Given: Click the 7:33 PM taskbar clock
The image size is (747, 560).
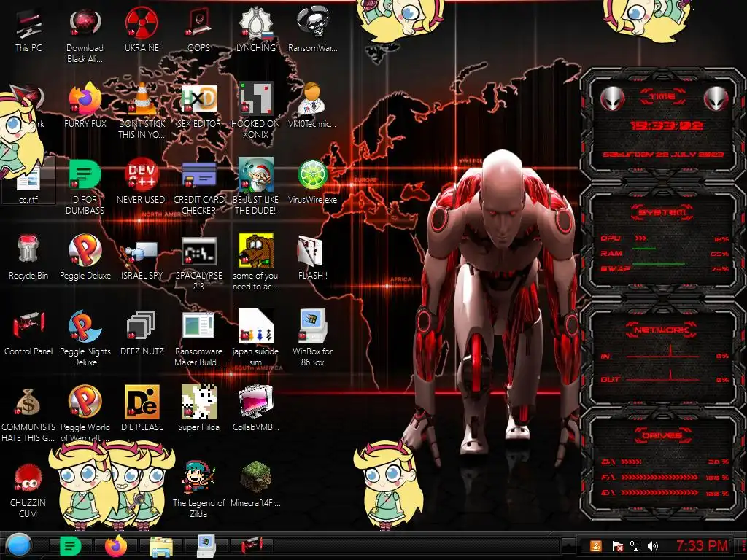Looking at the screenshot, I should point(703,545).
